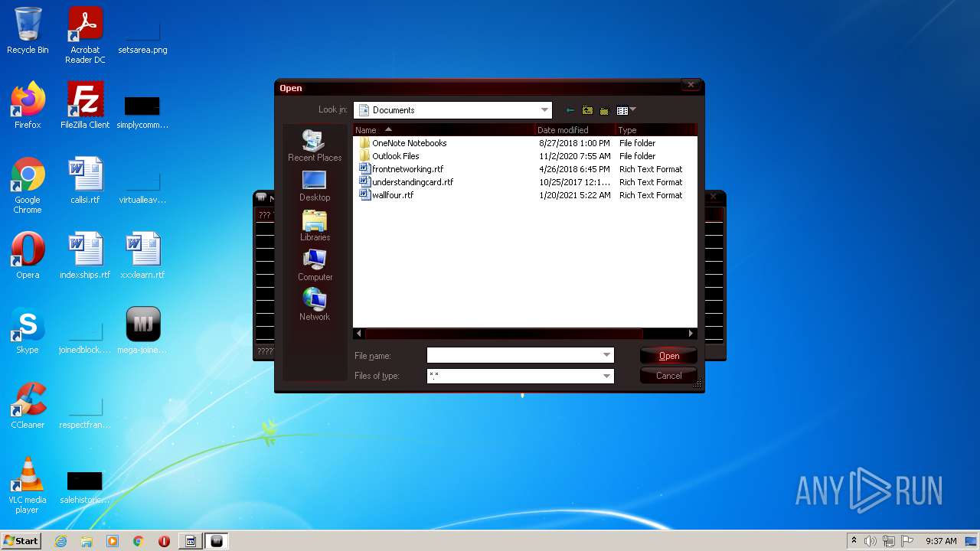Click the horizontal scrollbar thumb in file list
The width and height of the screenshot is (980, 551).
click(504, 334)
